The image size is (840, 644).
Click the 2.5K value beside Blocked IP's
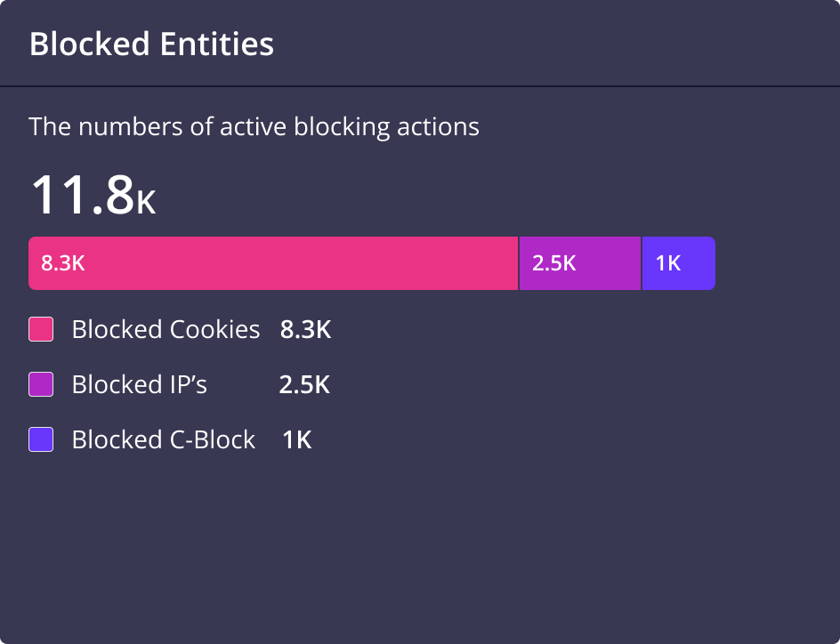(x=304, y=385)
